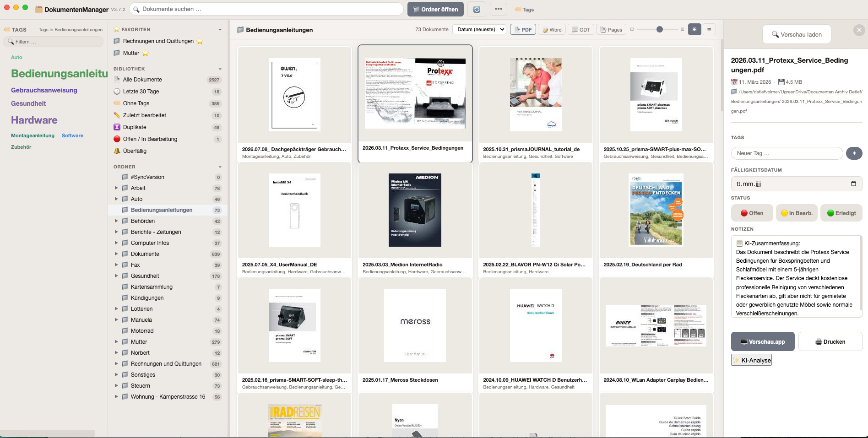The width and height of the screenshot is (868, 438).
Task: Open the date picker calendar icon
Action: (x=853, y=184)
